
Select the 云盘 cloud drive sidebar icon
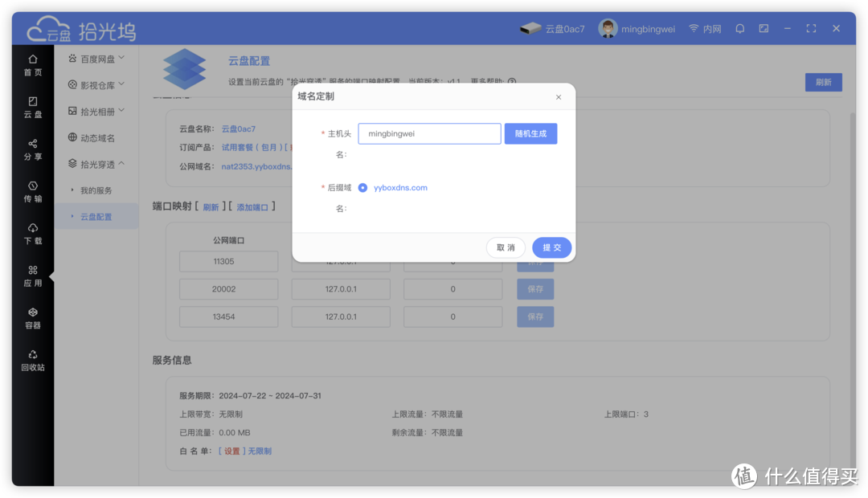(x=32, y=108)
